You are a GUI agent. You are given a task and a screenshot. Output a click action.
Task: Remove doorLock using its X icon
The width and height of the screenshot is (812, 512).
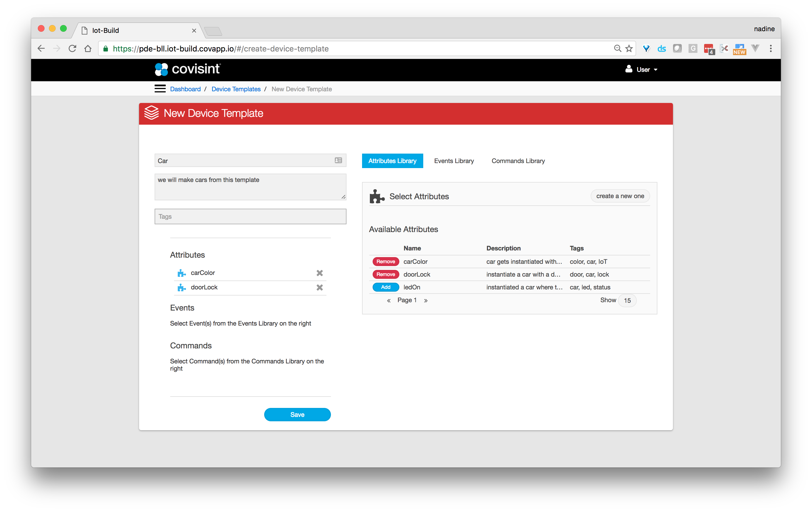[x=319, y=287]
